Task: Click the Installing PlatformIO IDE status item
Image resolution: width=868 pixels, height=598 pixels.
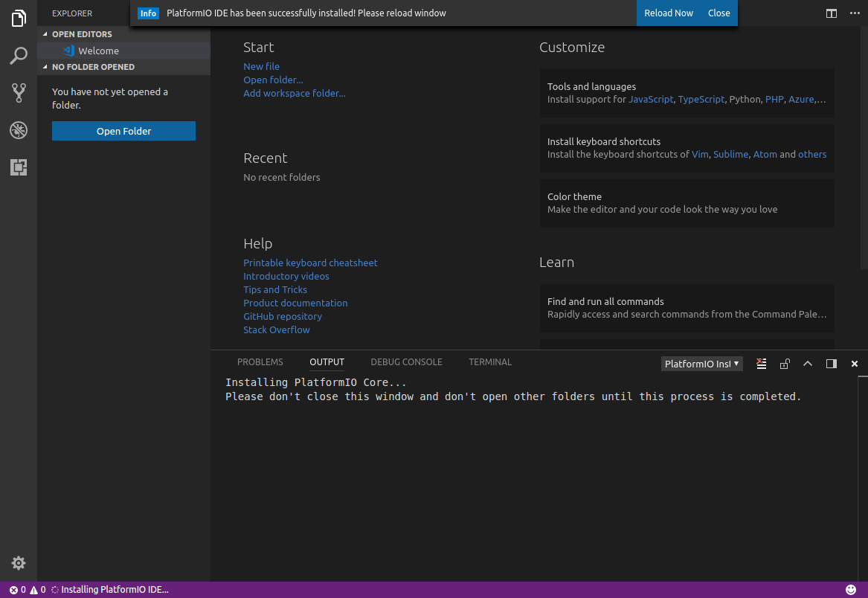Action: point(109,590)
